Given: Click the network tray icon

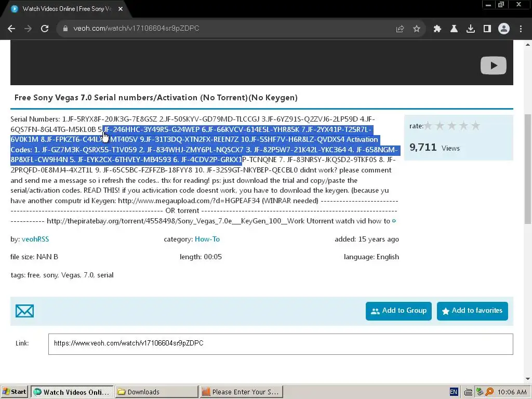Looking at the screenshot, I should pos(479,392).
